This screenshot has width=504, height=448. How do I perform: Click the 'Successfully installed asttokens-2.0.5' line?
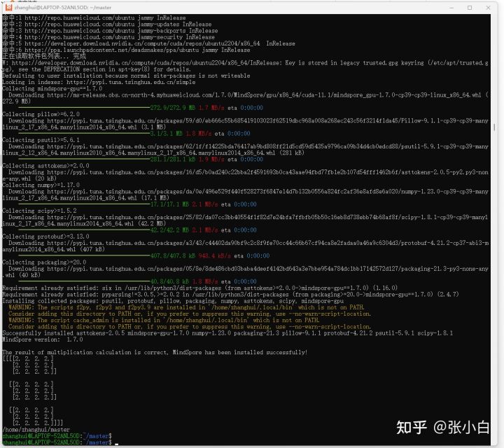(227, 333)
